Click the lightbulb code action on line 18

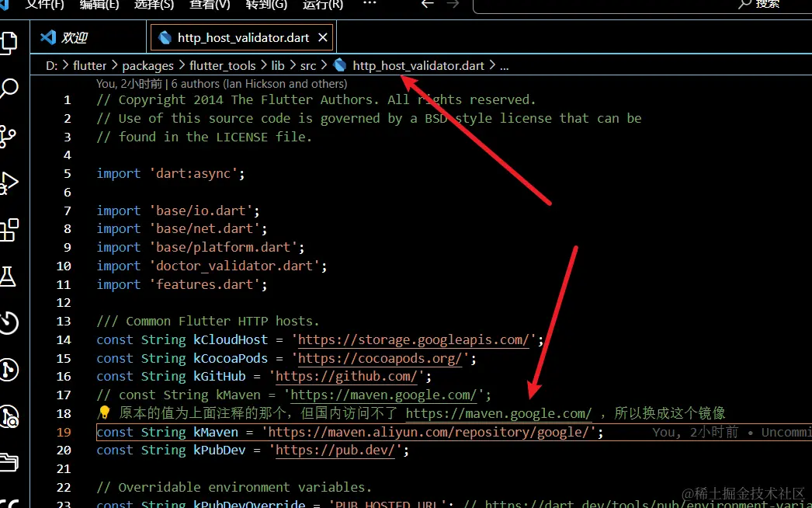click(104, 412)
